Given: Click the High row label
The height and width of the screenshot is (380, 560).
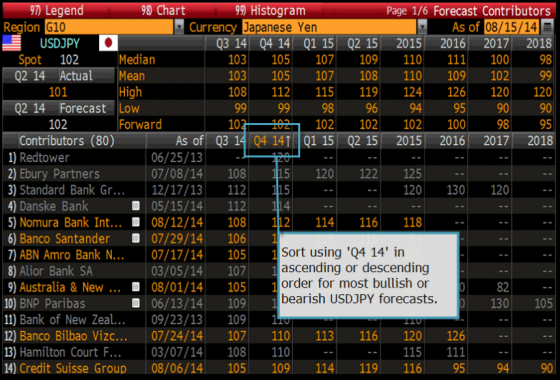Looking at the screenshot, I should (130, 92).
